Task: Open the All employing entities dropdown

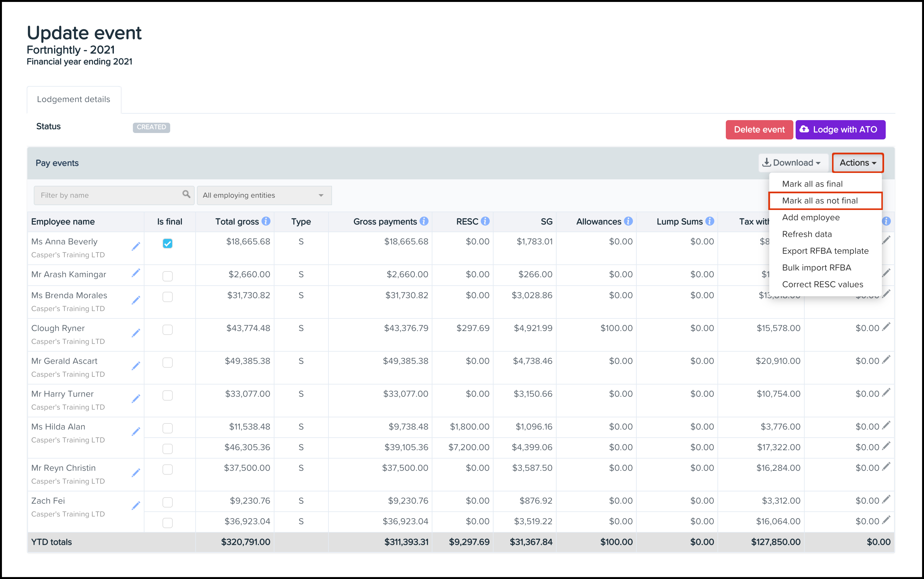Action: [264, 195]
